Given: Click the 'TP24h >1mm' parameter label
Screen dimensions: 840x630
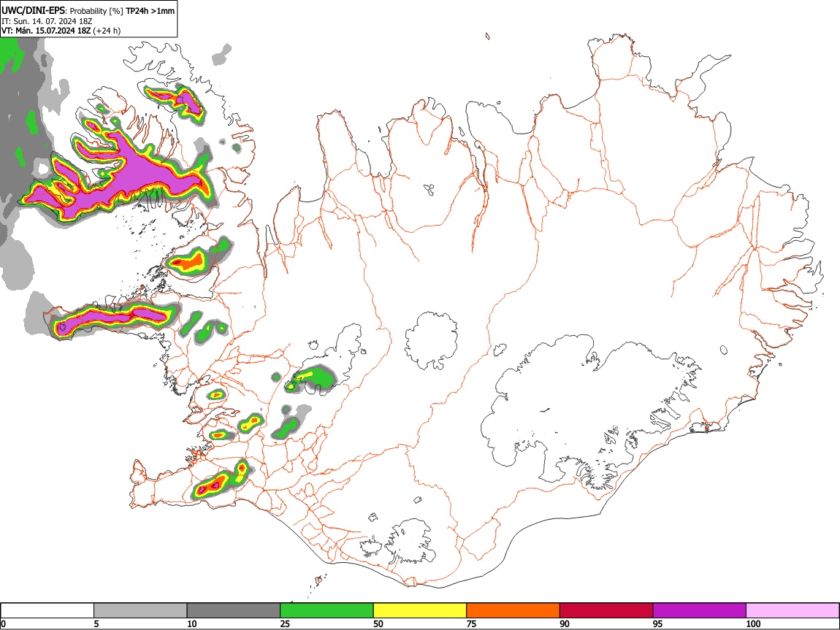Looking at the screenshot, I should (x=150, y=11).
